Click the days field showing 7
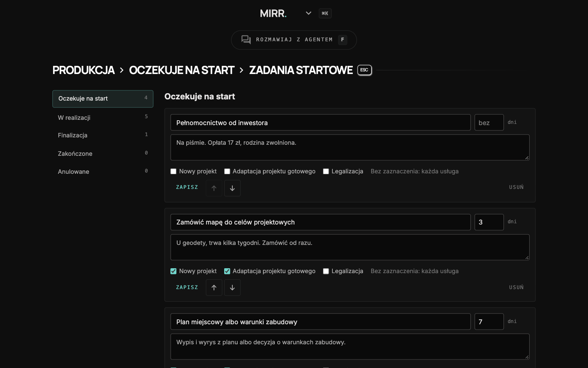Viewport: 588px width, 368px height. (x=489, y=322)
